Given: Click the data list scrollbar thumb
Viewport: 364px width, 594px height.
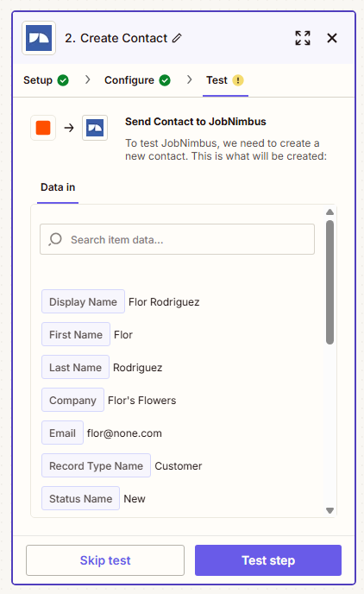Looking at the screenshot, I should (x=330, y=282).
